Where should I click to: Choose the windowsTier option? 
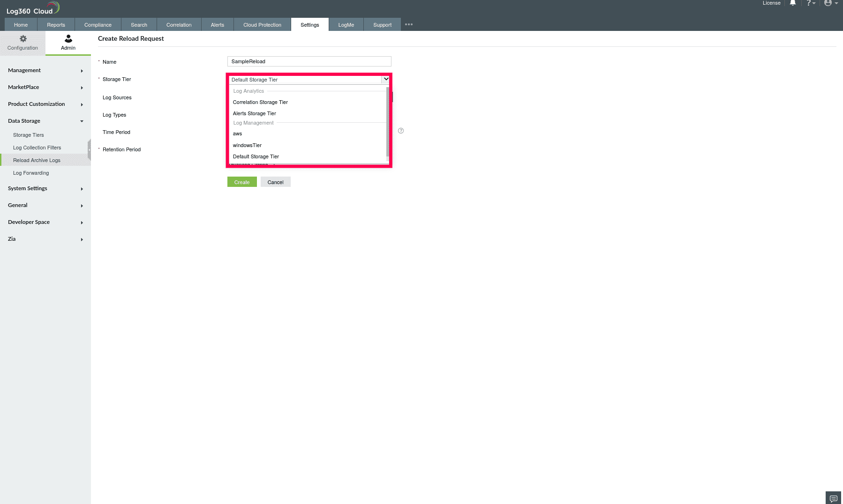(x=308, y=145)
